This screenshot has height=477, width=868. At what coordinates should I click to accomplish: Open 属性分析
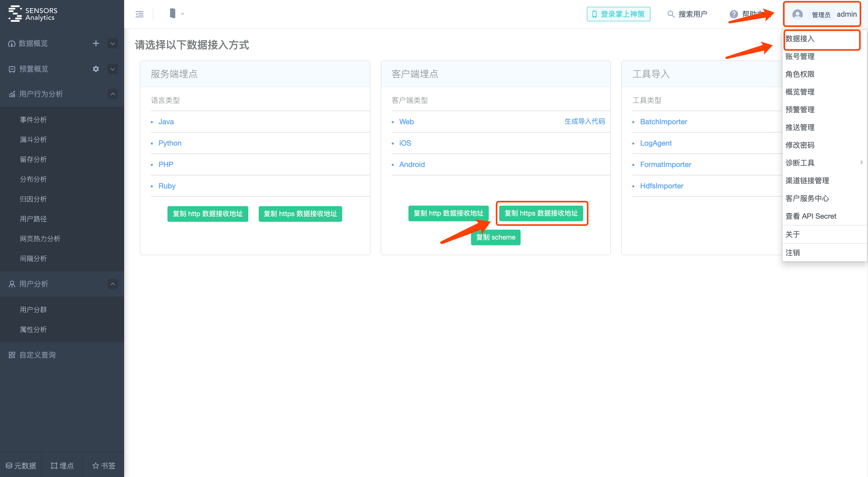pos(33,330)
